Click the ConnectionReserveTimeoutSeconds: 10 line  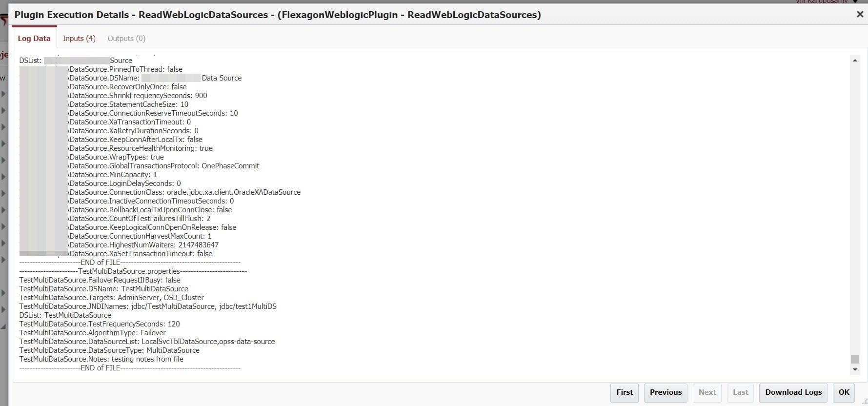click(x=153, y=113)
